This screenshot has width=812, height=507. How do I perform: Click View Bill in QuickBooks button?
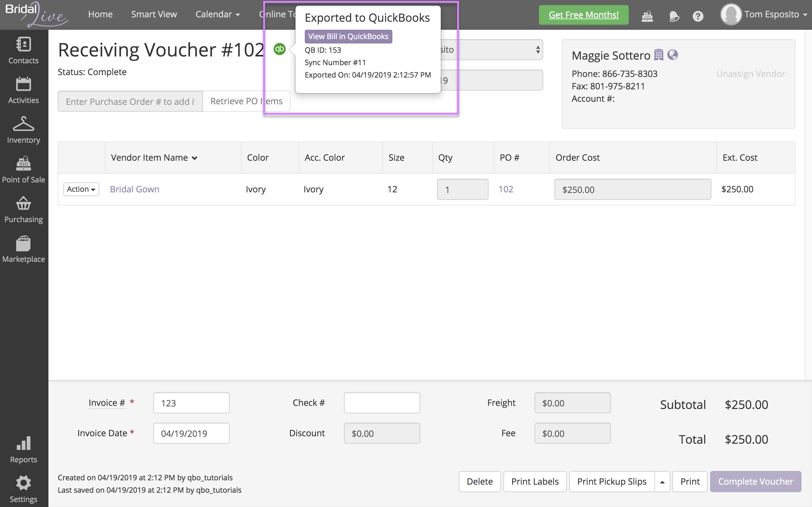pyautogui.click(x=348, y=36)
